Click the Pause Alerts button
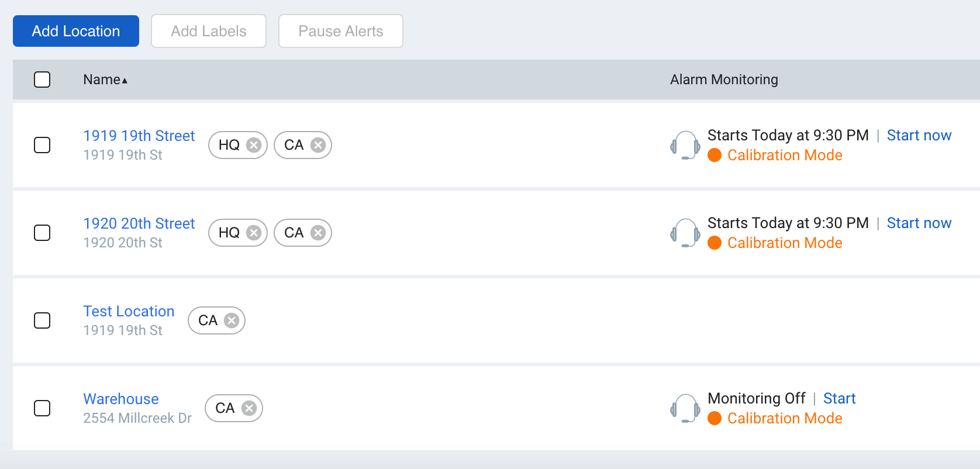This screenshot has width=980, height=469. 341,31
